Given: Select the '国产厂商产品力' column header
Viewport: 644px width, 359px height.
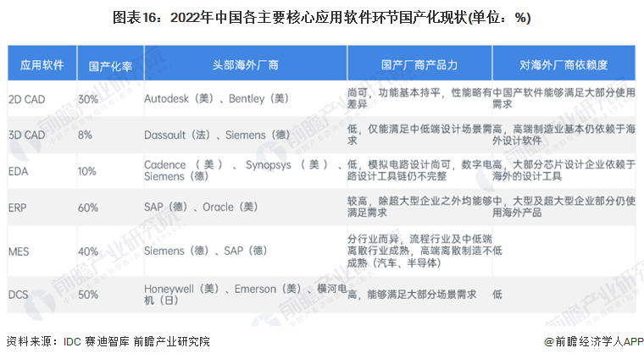Looking at the screenshot, I should pyautogui.click(x=419, y=65).
